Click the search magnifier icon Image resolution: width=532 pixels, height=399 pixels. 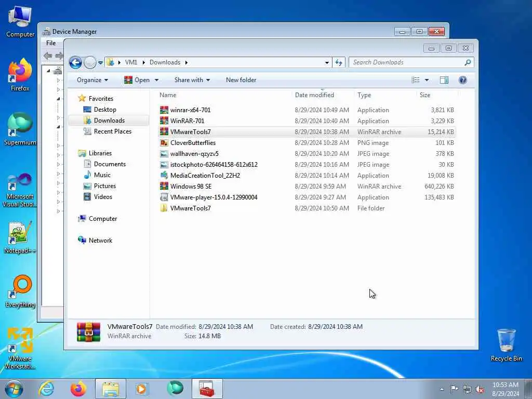click(468, 62)
